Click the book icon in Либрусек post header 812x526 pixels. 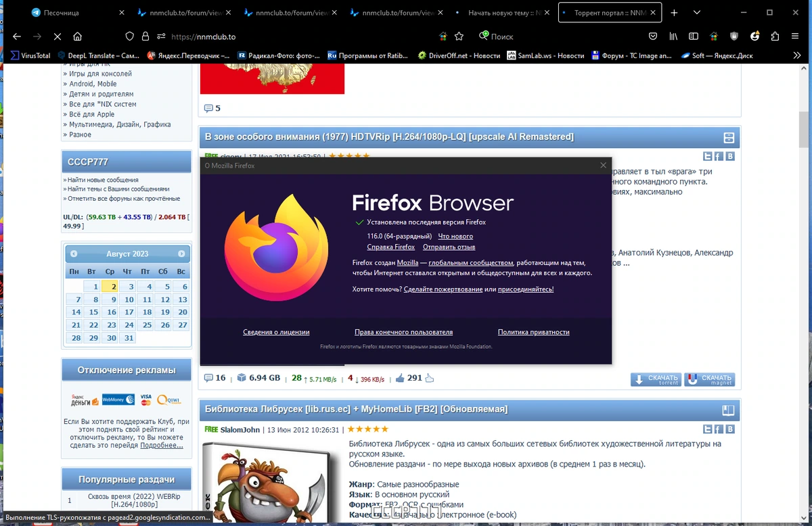pyautogui.click(x=729, y=410)
